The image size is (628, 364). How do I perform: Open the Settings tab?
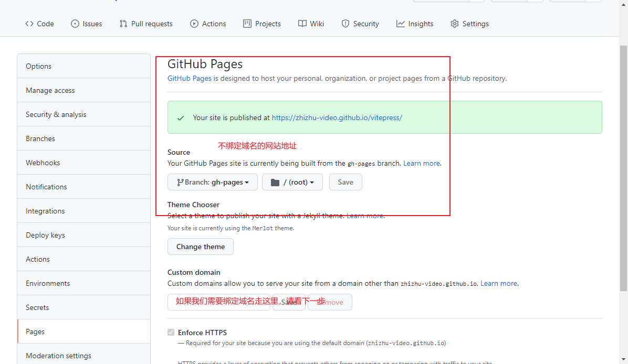click(469, 24)
